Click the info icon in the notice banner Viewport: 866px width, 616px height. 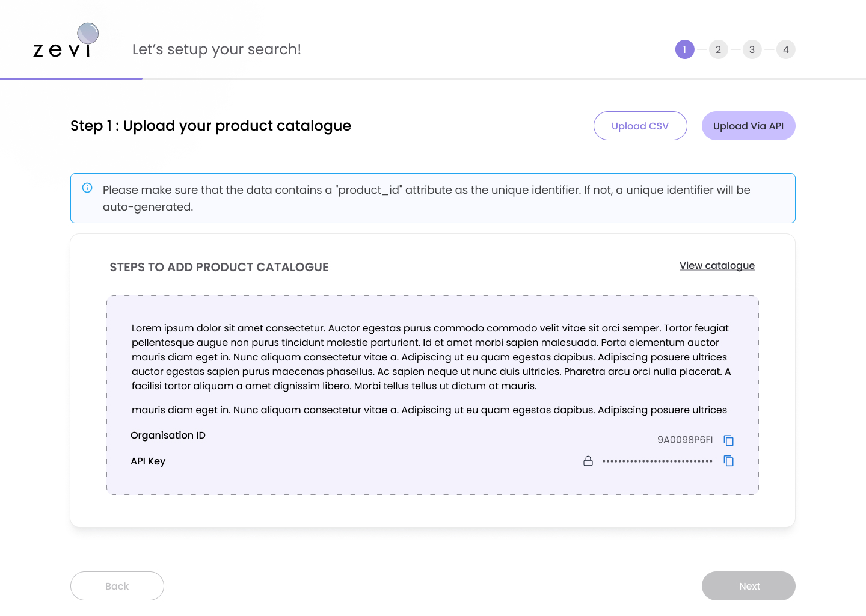[87, 188]
